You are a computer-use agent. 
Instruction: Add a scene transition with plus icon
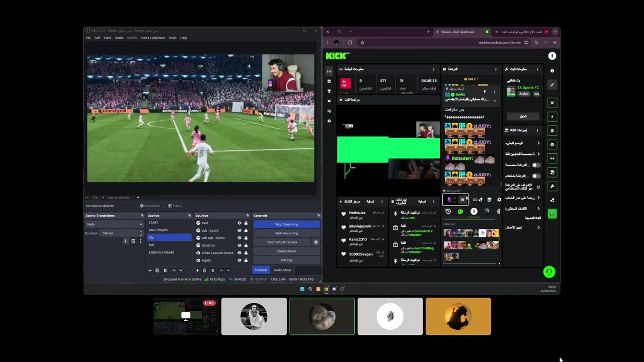(126, 241)
